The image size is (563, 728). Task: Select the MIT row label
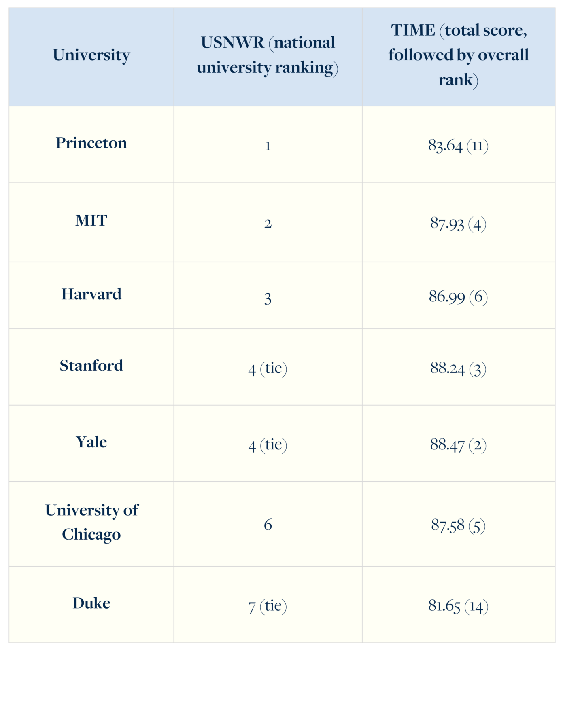point(91,220)
